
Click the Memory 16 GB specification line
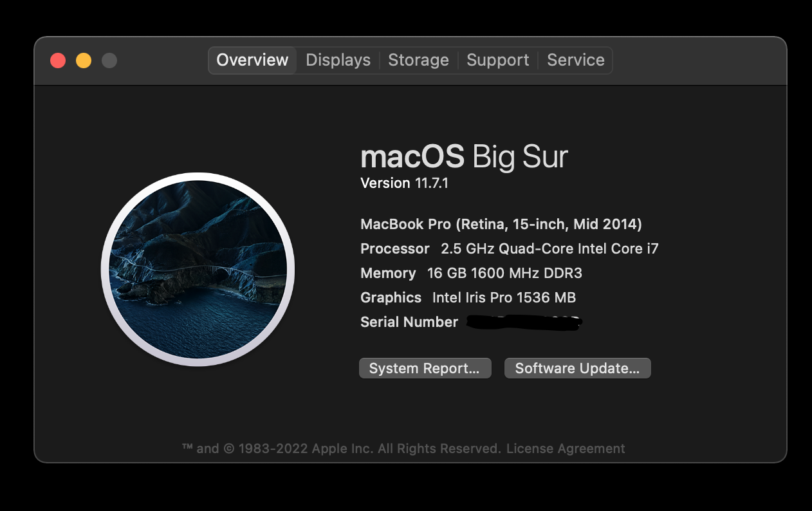click(471, 273)
